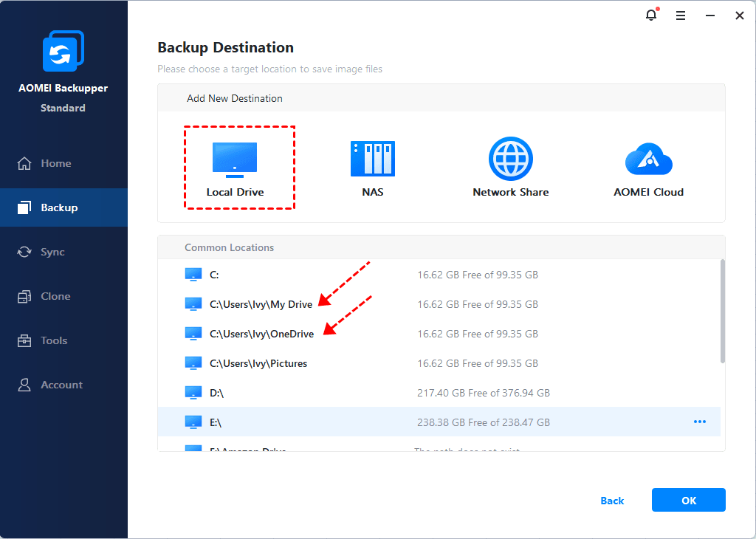Open the hamburger menu in title bar
The image size is (756, 539).
tap(681, 16)
